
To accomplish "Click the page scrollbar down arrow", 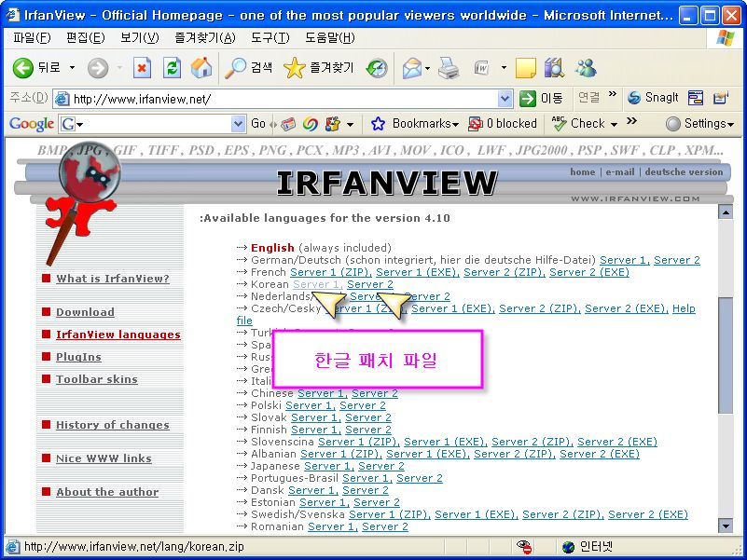I will pyautogui.click(x=726, y=526).
